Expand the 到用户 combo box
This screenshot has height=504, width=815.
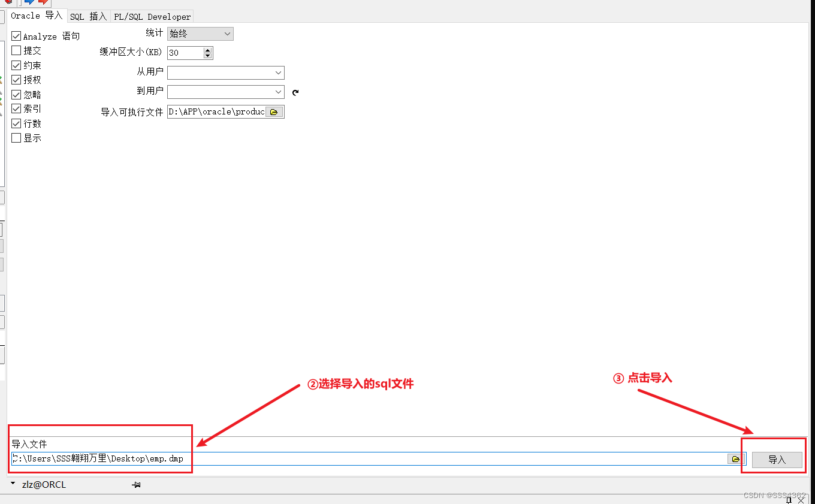click(x=279, y=92)
